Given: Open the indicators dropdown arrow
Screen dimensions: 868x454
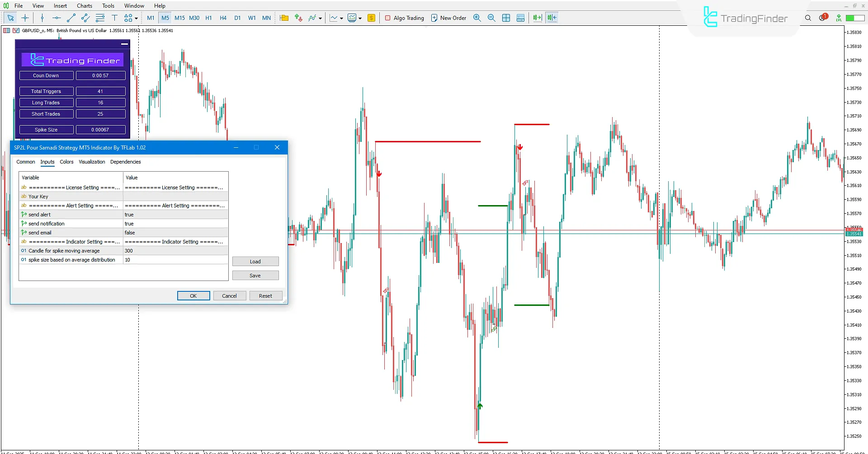Looking at the screenshot, I should (321, 18).
